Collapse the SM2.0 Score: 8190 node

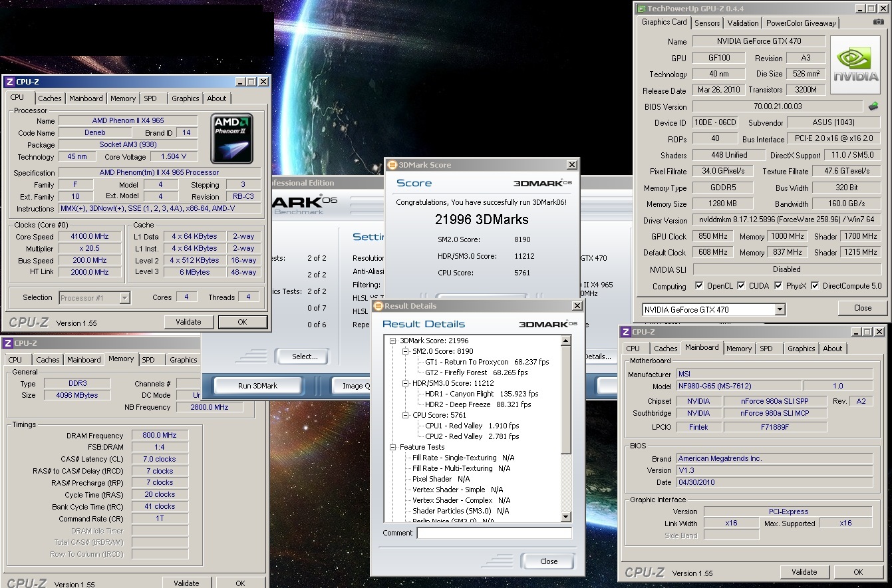point(405,351)
